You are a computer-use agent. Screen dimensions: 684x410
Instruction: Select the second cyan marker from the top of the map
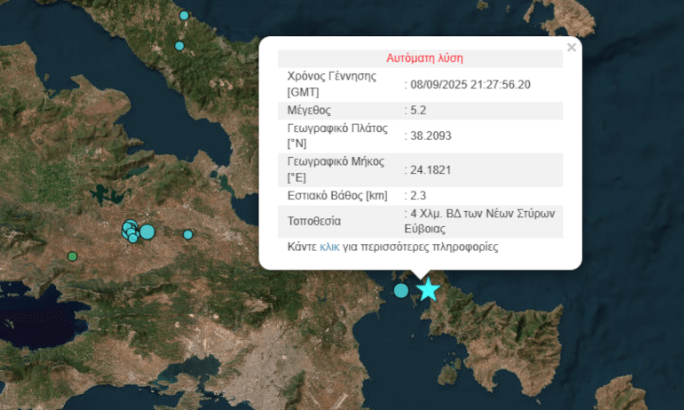click(179, 46)
